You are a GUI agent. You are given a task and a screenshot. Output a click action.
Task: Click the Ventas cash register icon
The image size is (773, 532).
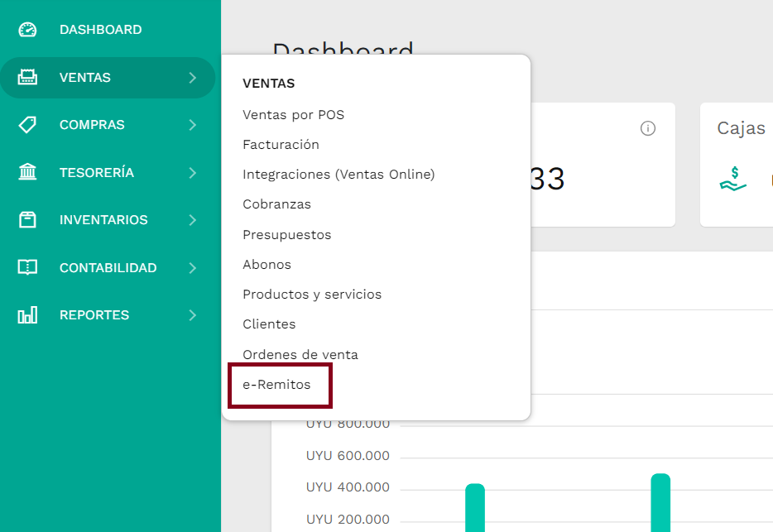click(x=27, y=78)
